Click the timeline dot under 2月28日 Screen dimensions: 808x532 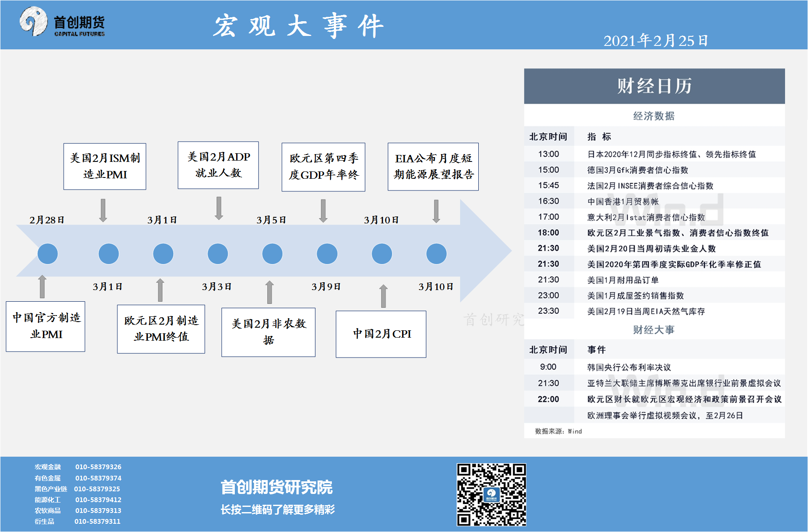[48, 254]
